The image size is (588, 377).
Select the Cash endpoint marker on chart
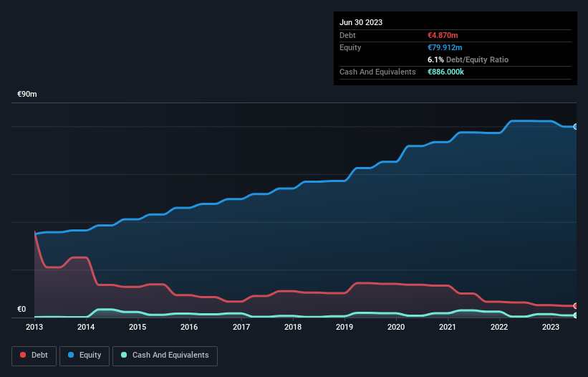576,315
